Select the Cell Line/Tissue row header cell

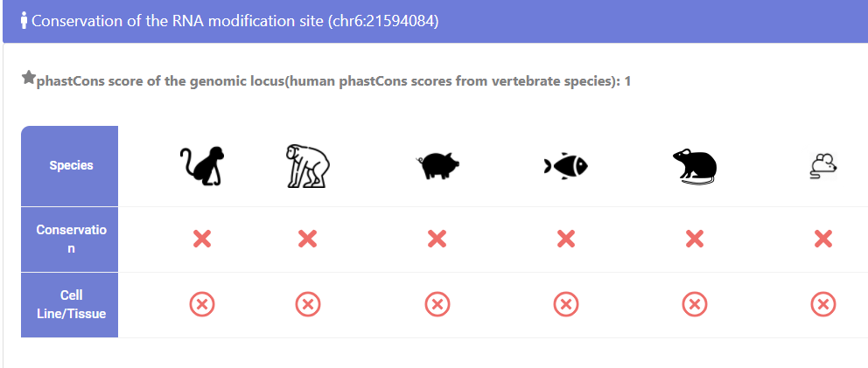tap(70, 304)
